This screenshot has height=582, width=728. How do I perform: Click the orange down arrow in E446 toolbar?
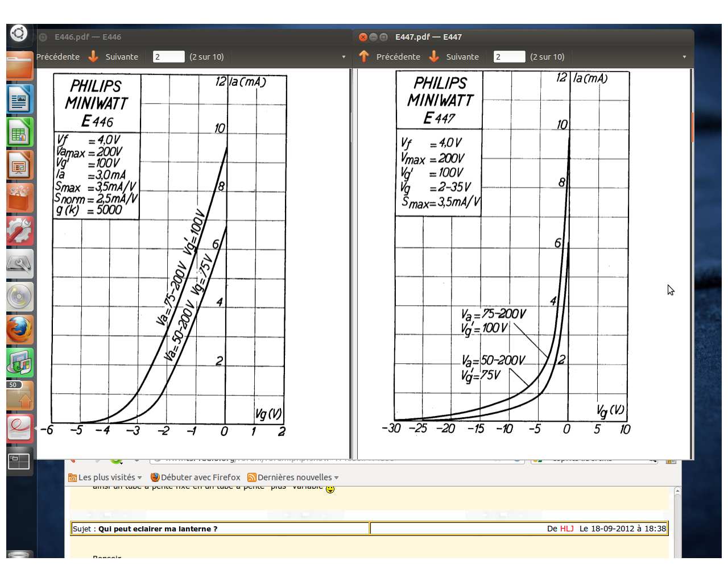(x=93, y=56)
